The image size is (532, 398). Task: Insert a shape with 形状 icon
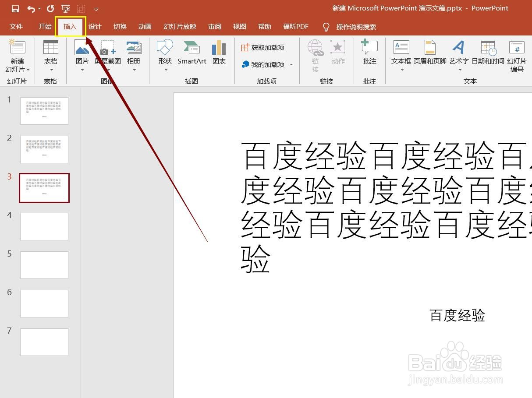165,47
